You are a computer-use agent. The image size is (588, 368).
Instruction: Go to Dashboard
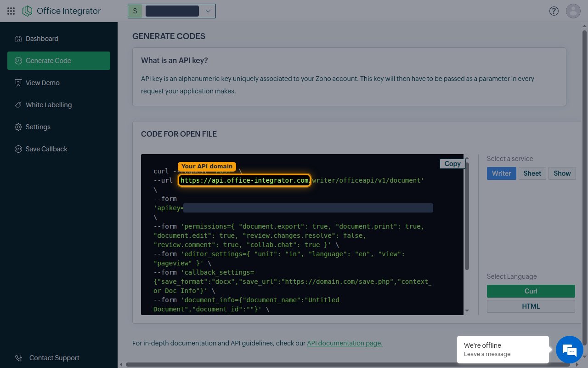click(59, 39)
